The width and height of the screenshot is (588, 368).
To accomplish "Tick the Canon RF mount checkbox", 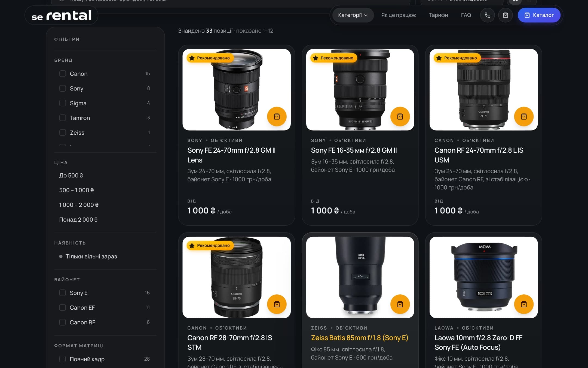I will pos(63,322).
